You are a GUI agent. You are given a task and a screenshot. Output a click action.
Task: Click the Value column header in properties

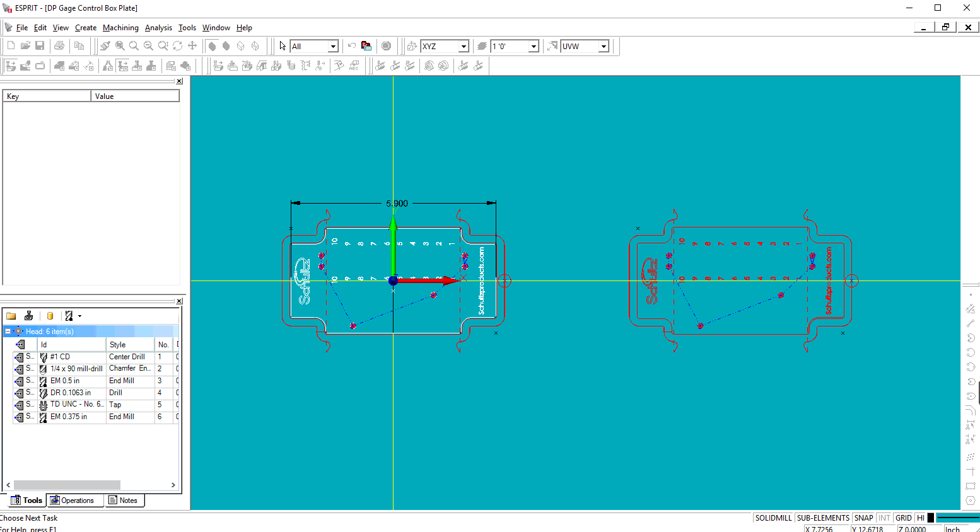(136, 96)
